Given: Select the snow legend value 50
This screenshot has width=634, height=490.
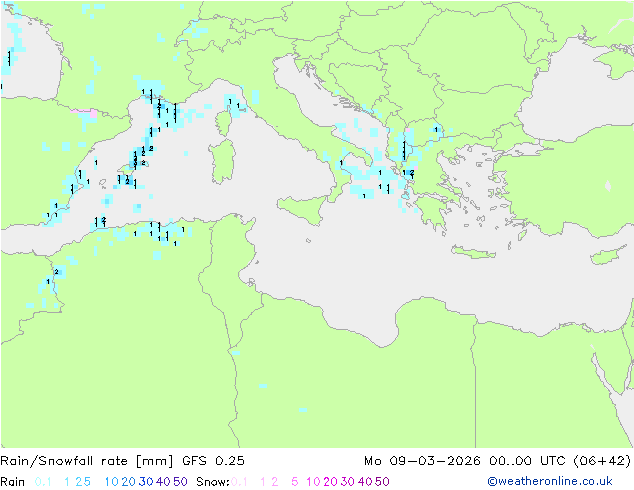Looking at the screenshot, I should [382, 482].
